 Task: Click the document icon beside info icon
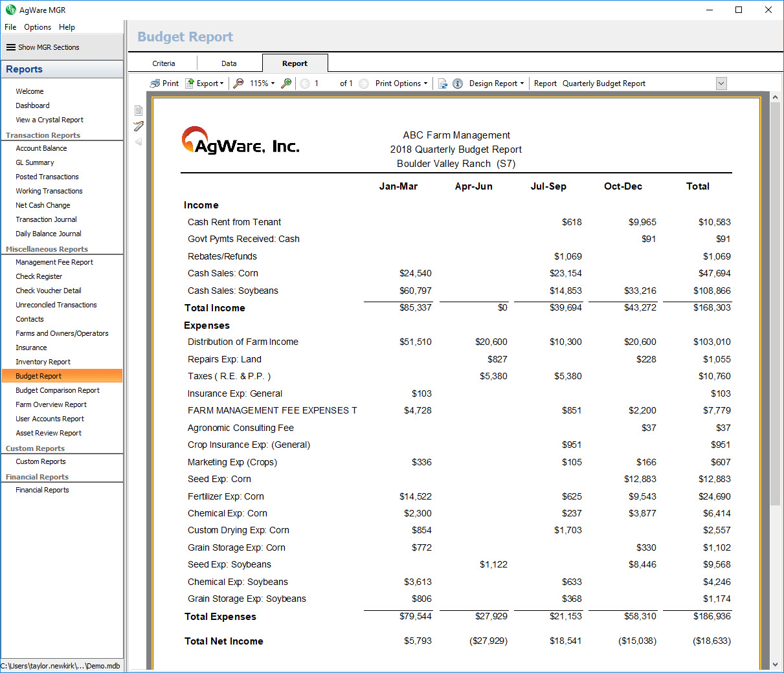443,83
